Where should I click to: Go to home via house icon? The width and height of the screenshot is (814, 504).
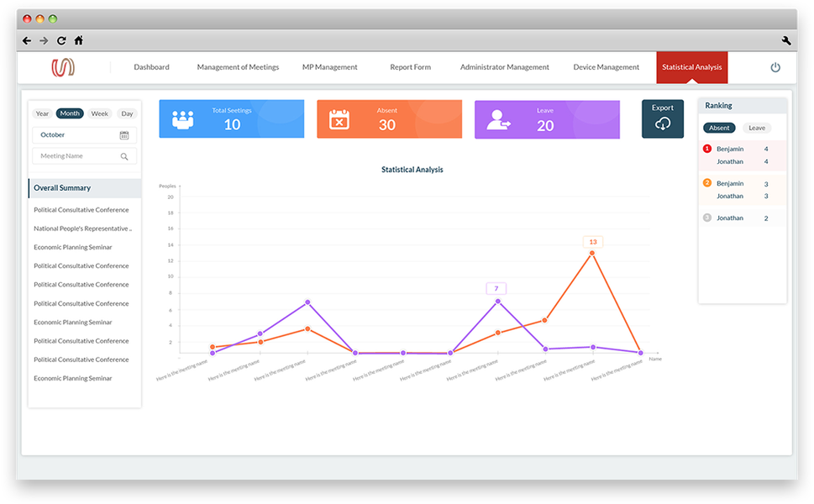click(78, 40)
